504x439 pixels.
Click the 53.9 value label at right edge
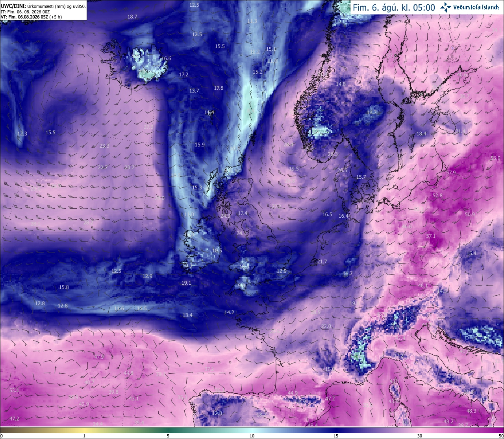tap(495, 158)
